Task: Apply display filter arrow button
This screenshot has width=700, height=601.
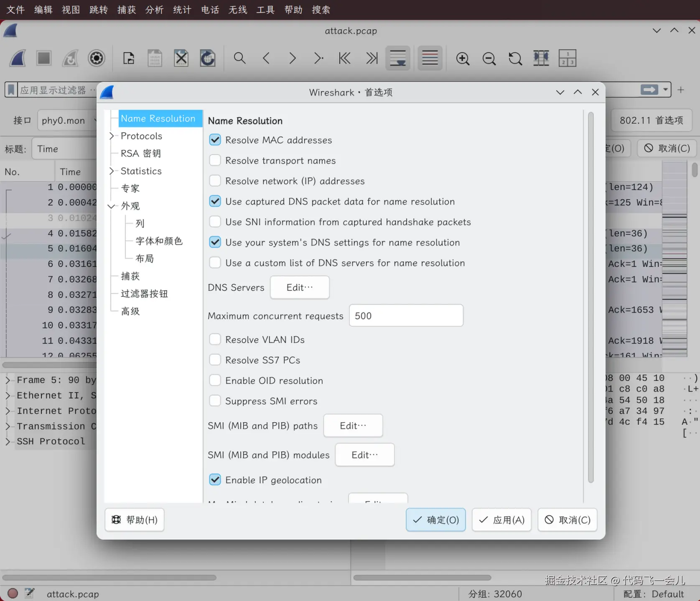Action: [x=649, y=90]
